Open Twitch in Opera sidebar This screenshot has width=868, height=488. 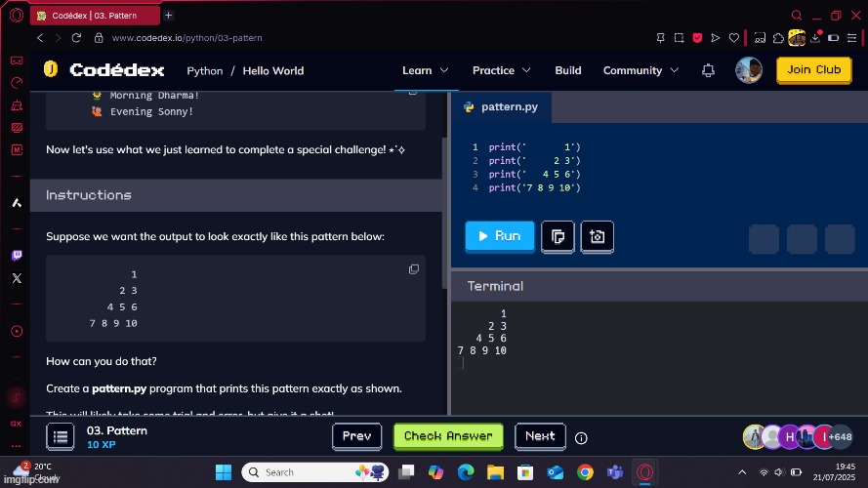[17, 255]
